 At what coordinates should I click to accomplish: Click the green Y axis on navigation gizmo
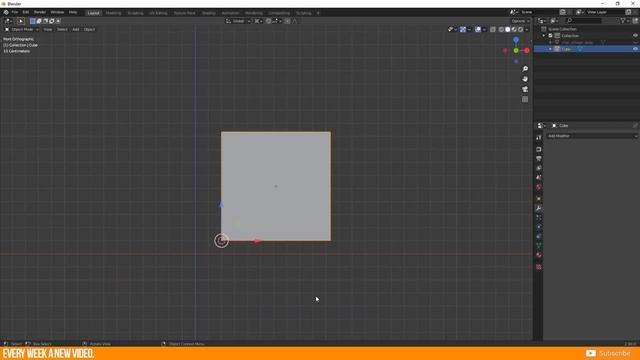[516, 51]
